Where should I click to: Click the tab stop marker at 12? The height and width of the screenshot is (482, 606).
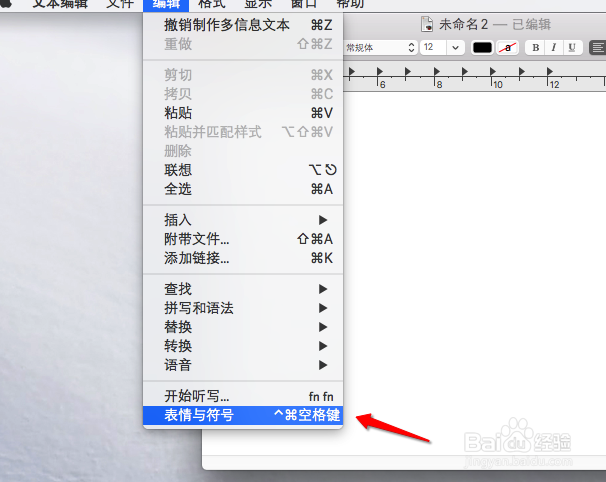(549, 71)
